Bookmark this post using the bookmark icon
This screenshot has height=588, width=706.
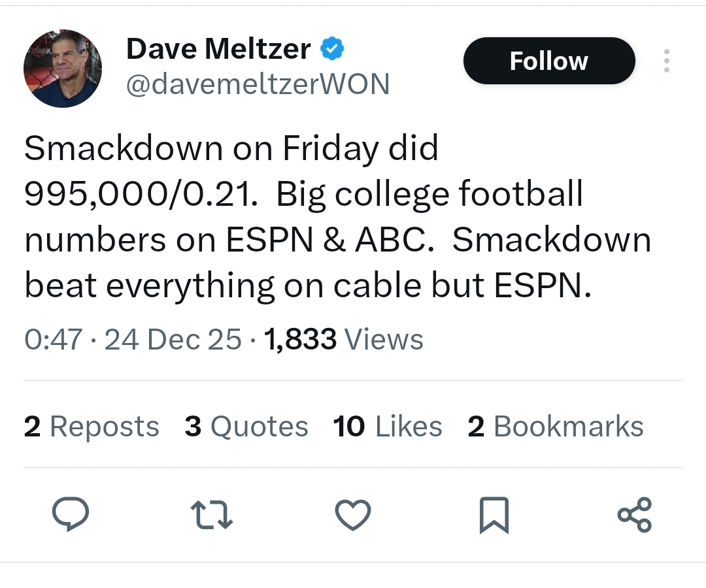coord(494,515)
